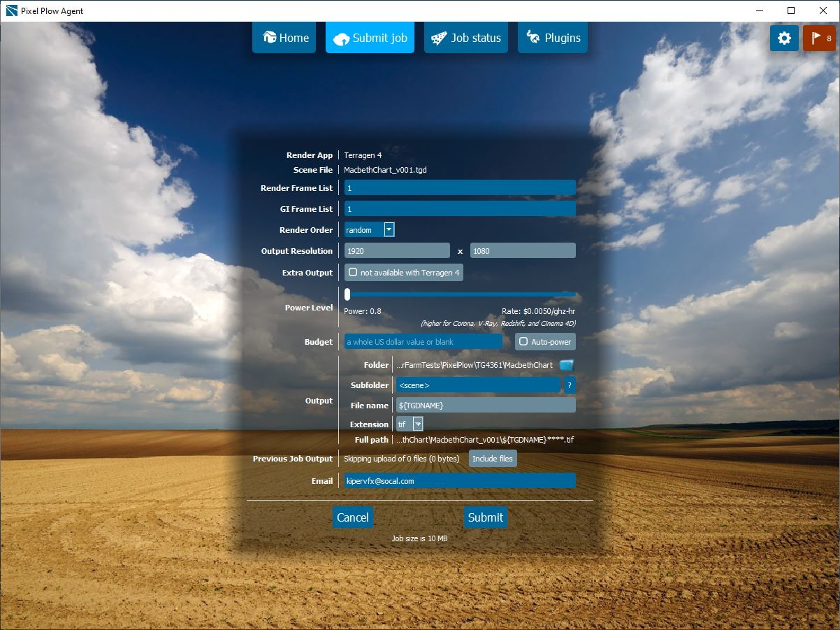Click the output Folder path text
Screen dimensions: 840x630
pos(475,365)
